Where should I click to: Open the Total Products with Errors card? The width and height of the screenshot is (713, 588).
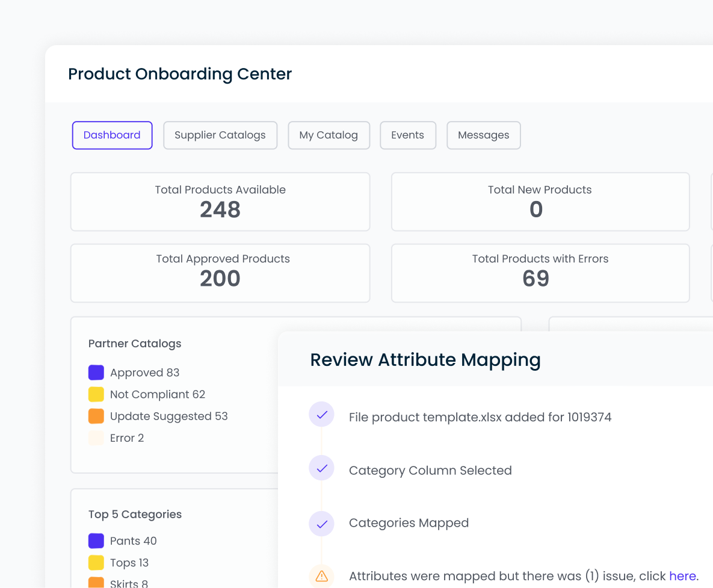coord(540,273)
